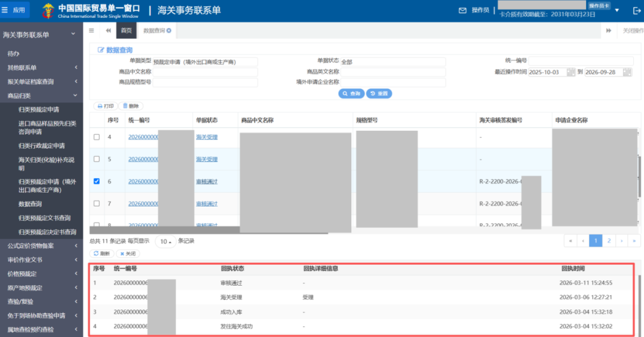The image size is (644, 337).
Task: Click the 境外申请企业名称 input field
Action: 393,82
